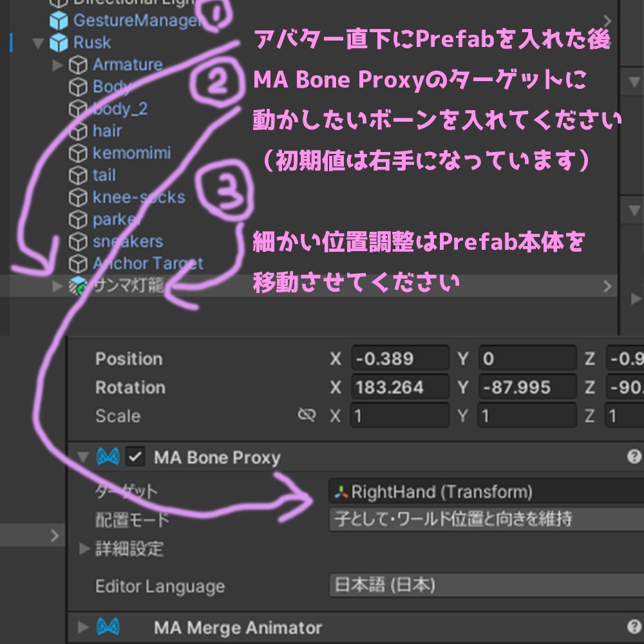Viewport: 644px width, 644px height.
Task: Expand the Armature tree item
Action: [55, 64]
